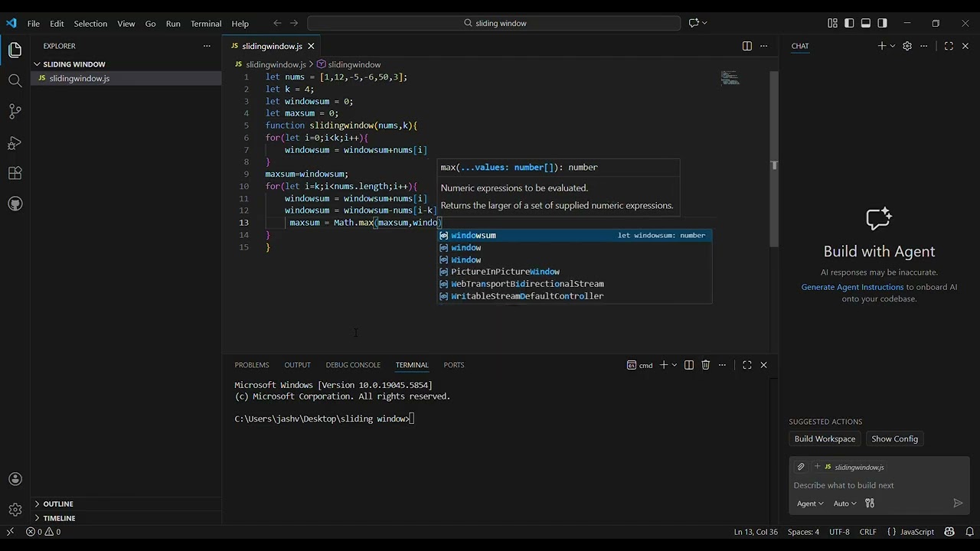Screen dimensions: 980x551
Task: Add a new terminal with plus icon
Action: 664,365
